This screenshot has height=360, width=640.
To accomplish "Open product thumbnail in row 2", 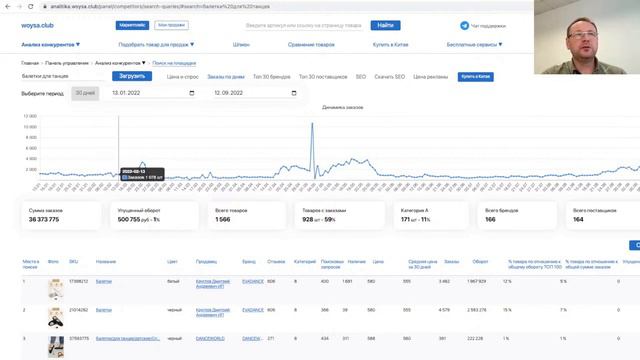I will coord(56,318).
